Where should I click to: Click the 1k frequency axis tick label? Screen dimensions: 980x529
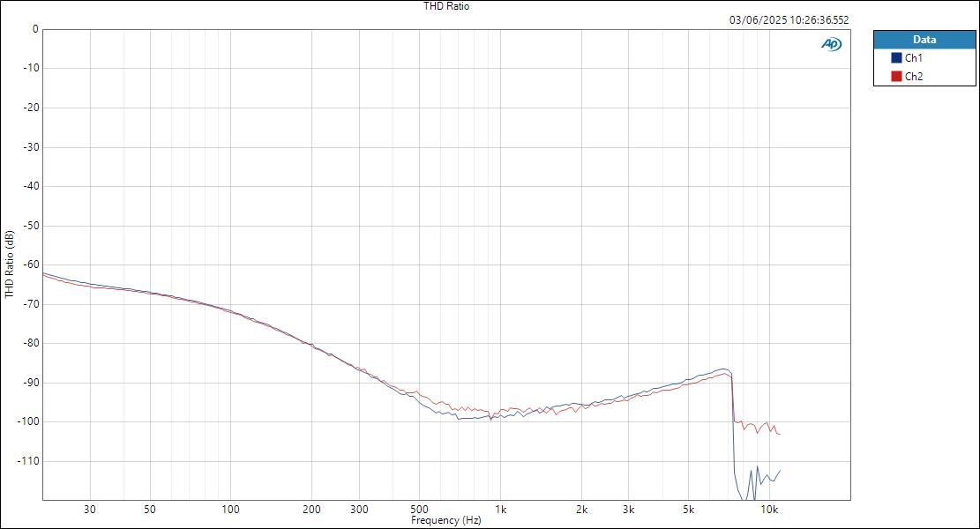(500, 510)
